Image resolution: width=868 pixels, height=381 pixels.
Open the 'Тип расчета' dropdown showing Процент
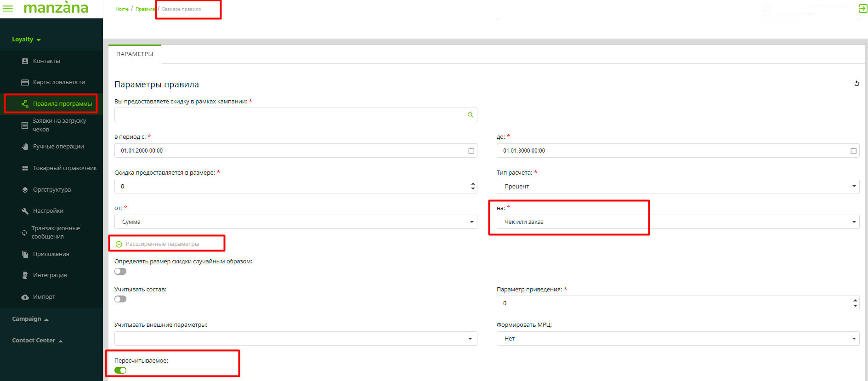(677, 186)
